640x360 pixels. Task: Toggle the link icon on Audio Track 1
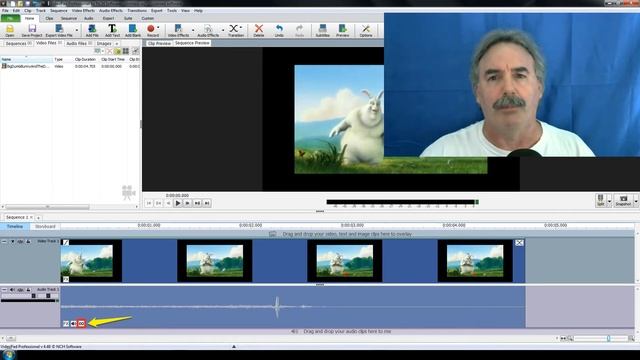click(x=20, y=289)
